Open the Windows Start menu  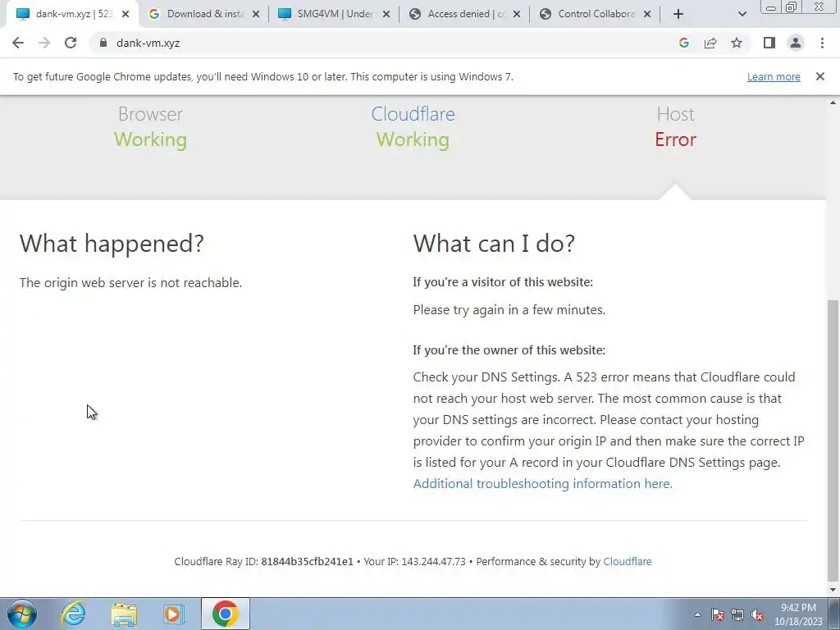click(22, 614)
